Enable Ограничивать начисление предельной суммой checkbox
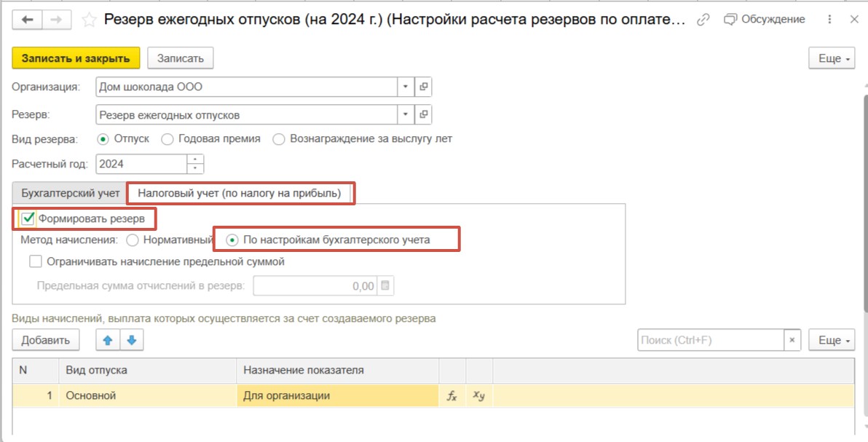Viewport: 868px width, 442px height. coord(36,261)
